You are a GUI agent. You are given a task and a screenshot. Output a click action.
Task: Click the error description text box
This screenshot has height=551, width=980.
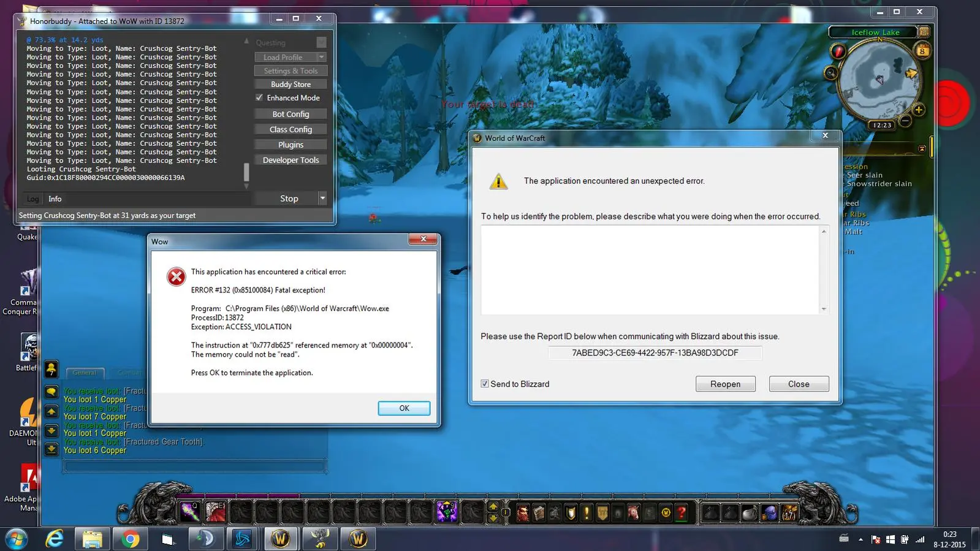tap(650, 270)
